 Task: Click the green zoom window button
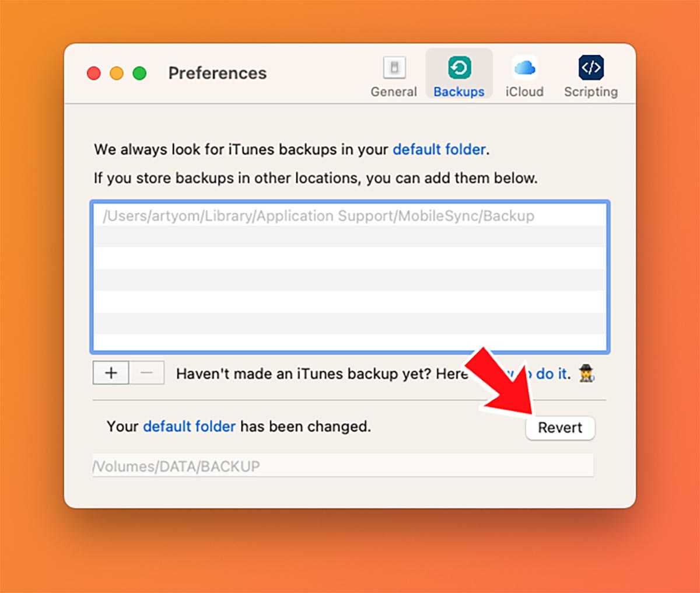click(139, 74)
